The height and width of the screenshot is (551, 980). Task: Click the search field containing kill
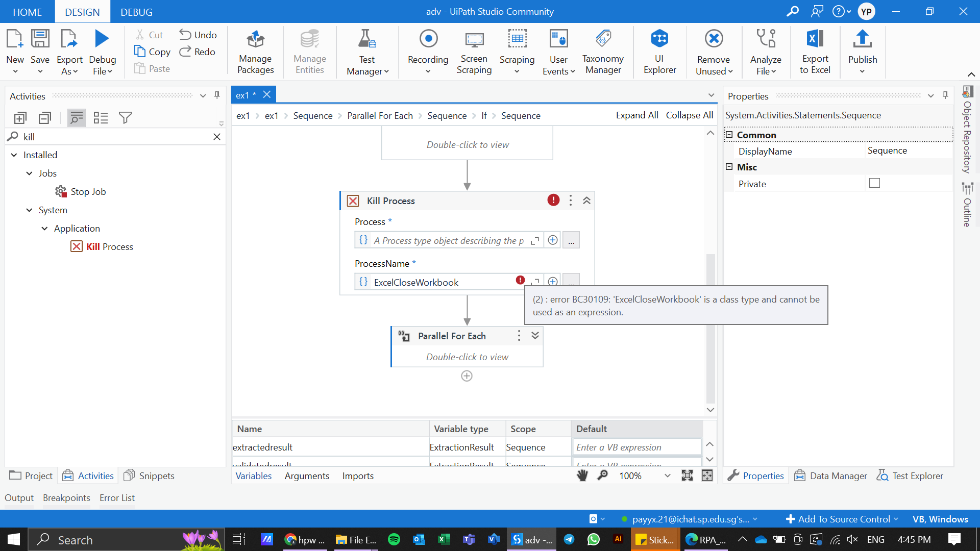115,137
